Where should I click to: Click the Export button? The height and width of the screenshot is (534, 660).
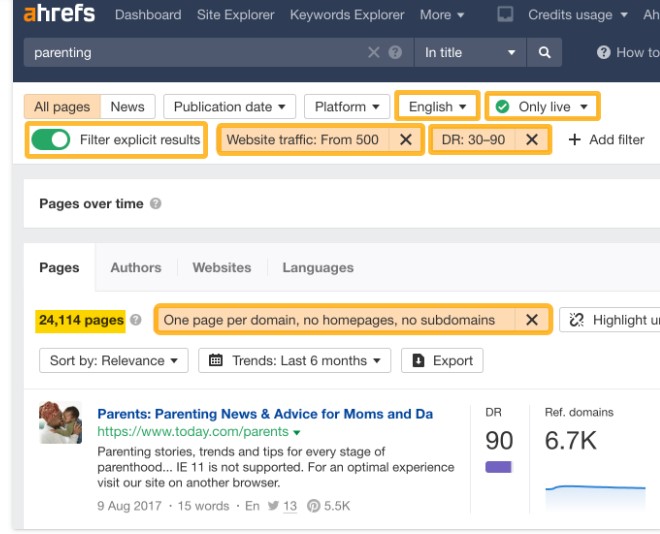tap(442, 360)
